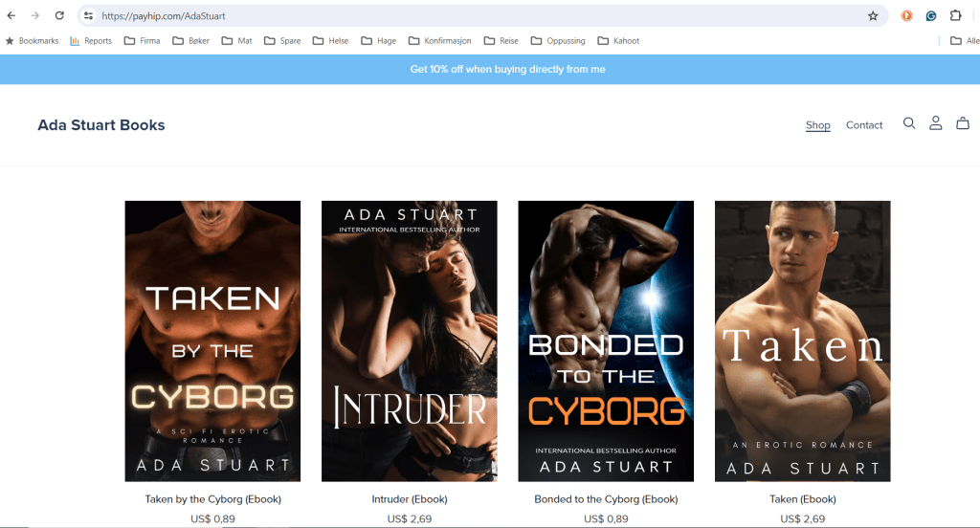Select the Contact menu item

point(864,125)
